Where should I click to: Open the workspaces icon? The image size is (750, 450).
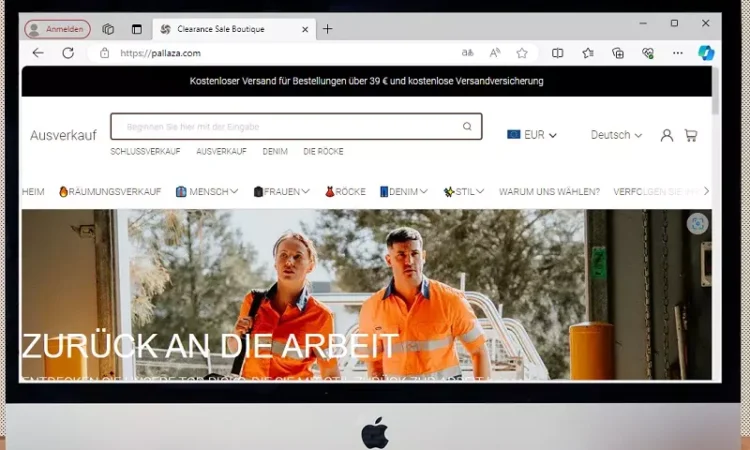(x=108, y=29)
